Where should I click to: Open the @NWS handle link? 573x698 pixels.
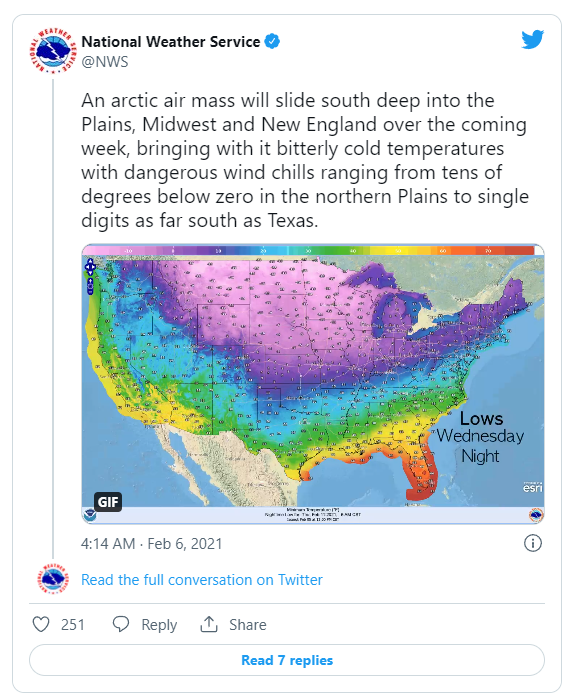coord(105,61)
